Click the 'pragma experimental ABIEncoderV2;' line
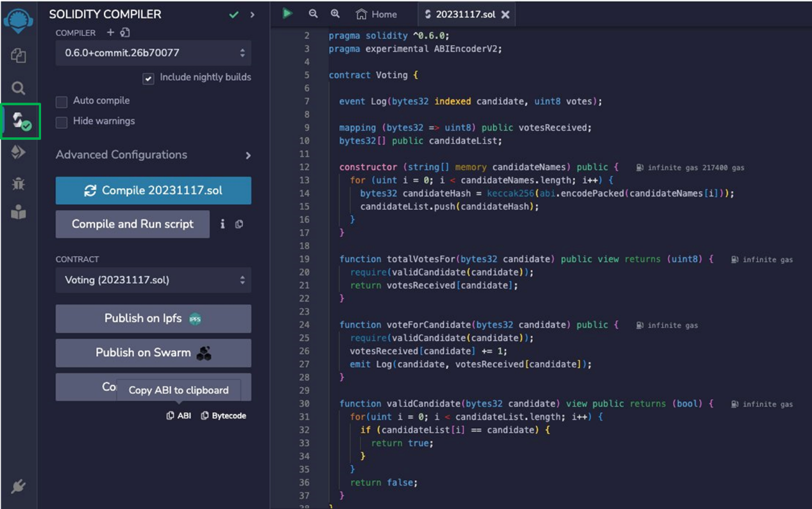 (416, 49)
